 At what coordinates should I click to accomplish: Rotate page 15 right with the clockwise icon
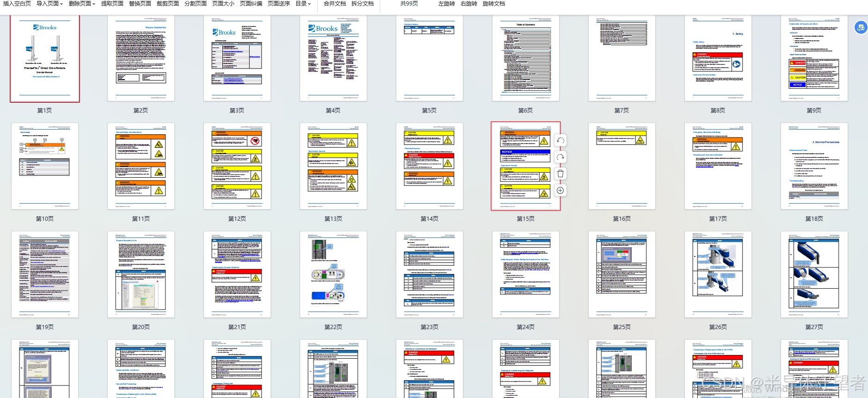[x=560, y=157]
